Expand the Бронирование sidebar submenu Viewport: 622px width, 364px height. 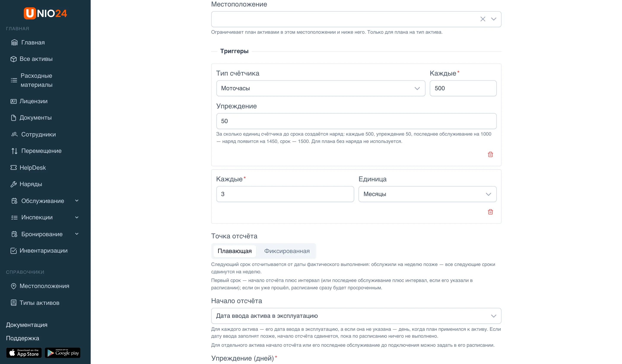coord(77,234)
